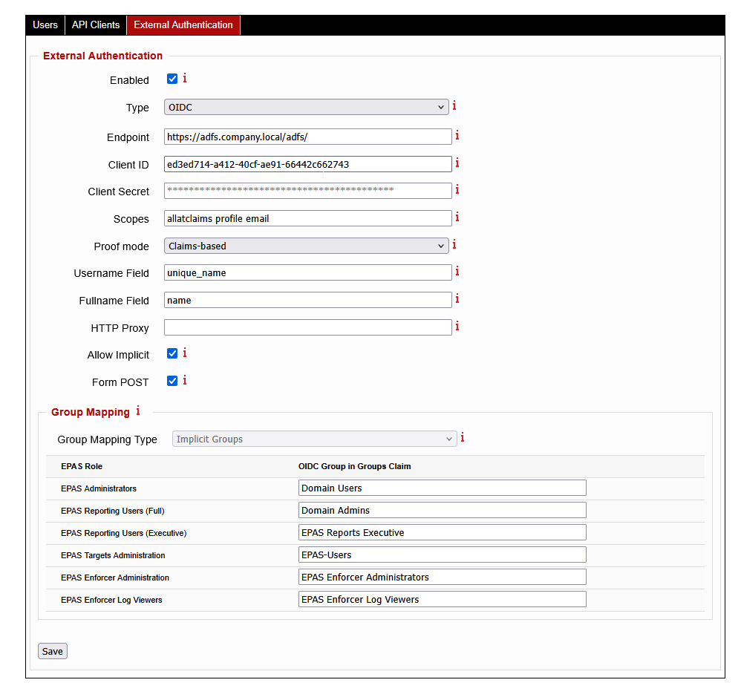
Task: Open the Type dropdown showing OIDC
Action: pos(307,105)
